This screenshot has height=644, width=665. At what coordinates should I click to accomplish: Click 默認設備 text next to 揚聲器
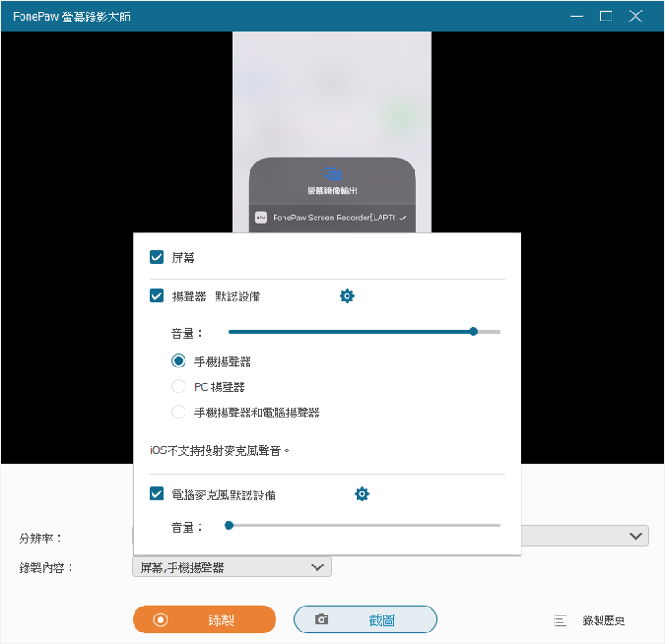(237, 296)
